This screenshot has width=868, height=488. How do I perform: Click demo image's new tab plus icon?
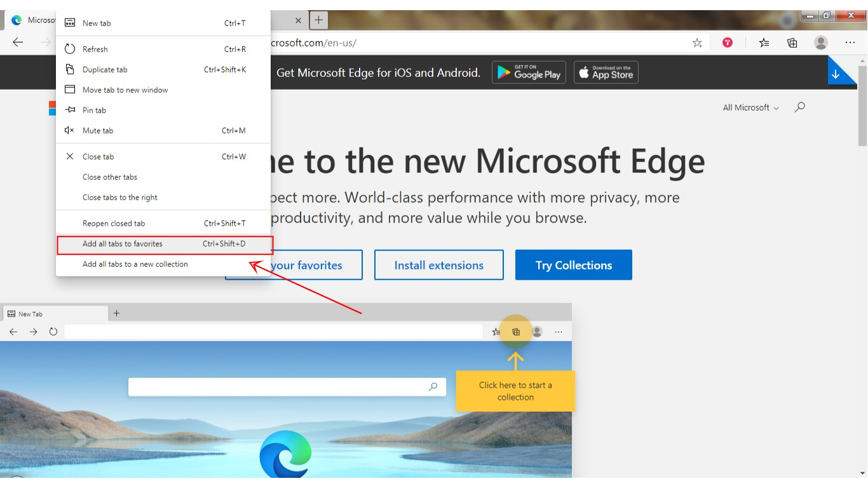(116, 313)
